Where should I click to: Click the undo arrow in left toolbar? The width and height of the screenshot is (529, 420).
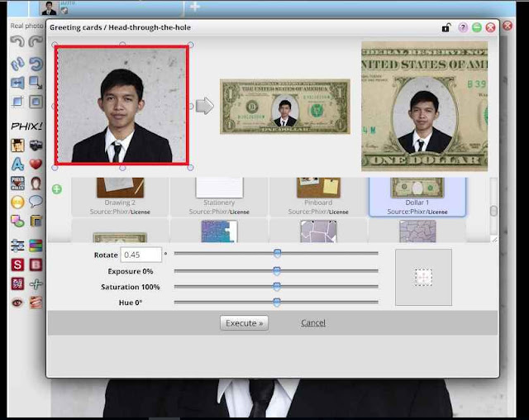17,41
